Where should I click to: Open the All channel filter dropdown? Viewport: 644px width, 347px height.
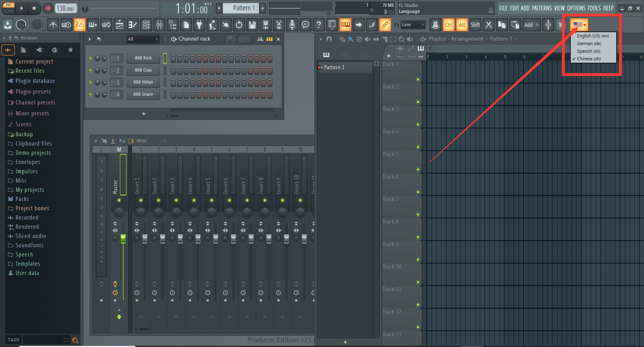(x=143, y=39)
